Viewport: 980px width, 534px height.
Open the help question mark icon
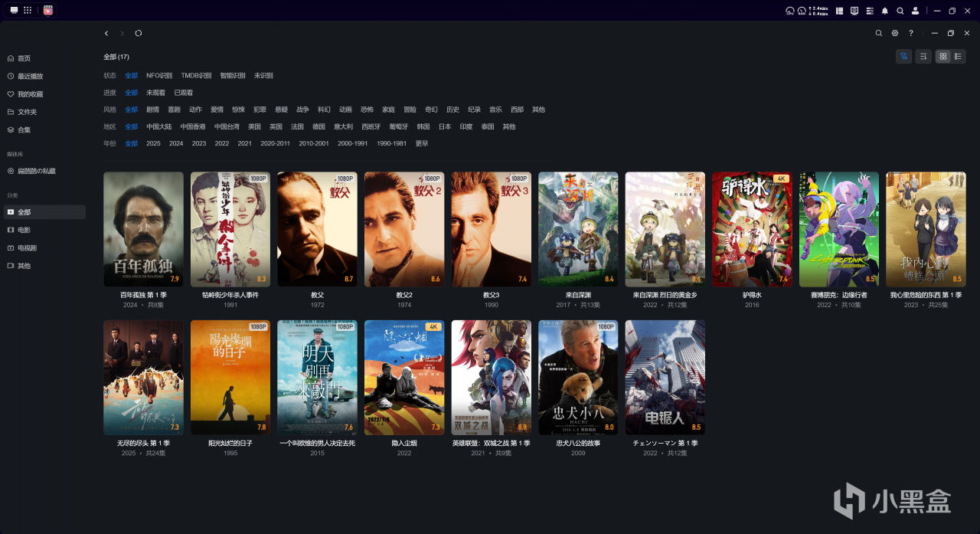pyautogui.click(x=911, y=33)
